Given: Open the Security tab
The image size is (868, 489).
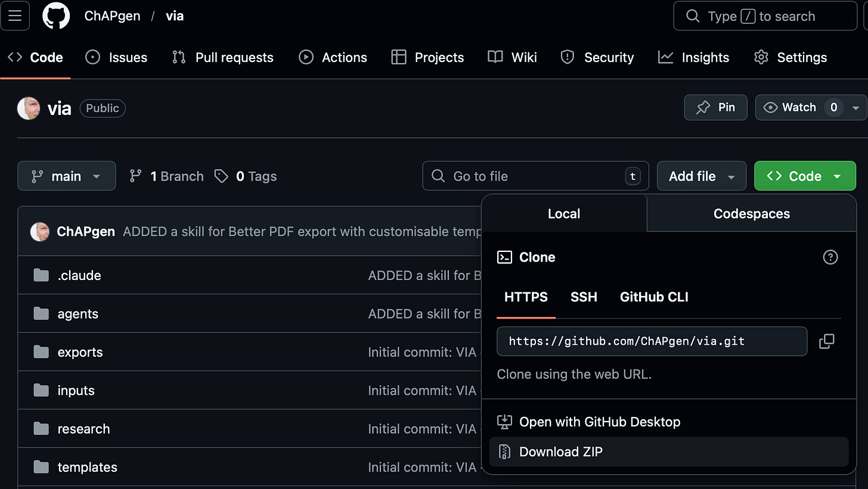Looking at the screenshot, I should click(x=597, y=57).
